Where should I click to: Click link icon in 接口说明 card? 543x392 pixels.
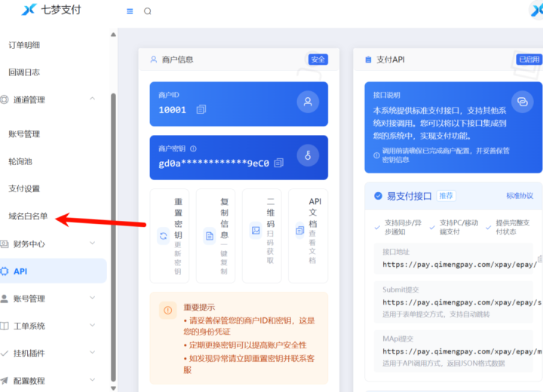522,102
